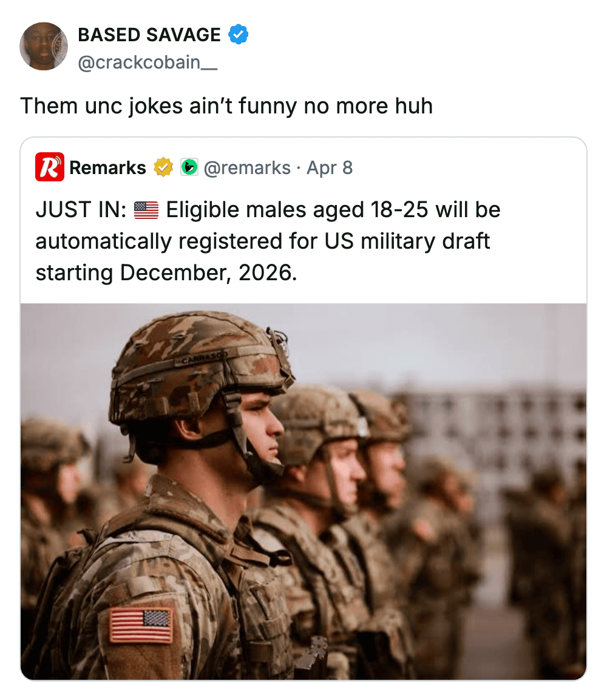Click the foreground soldier's camouflage helmet

point(200,366)
